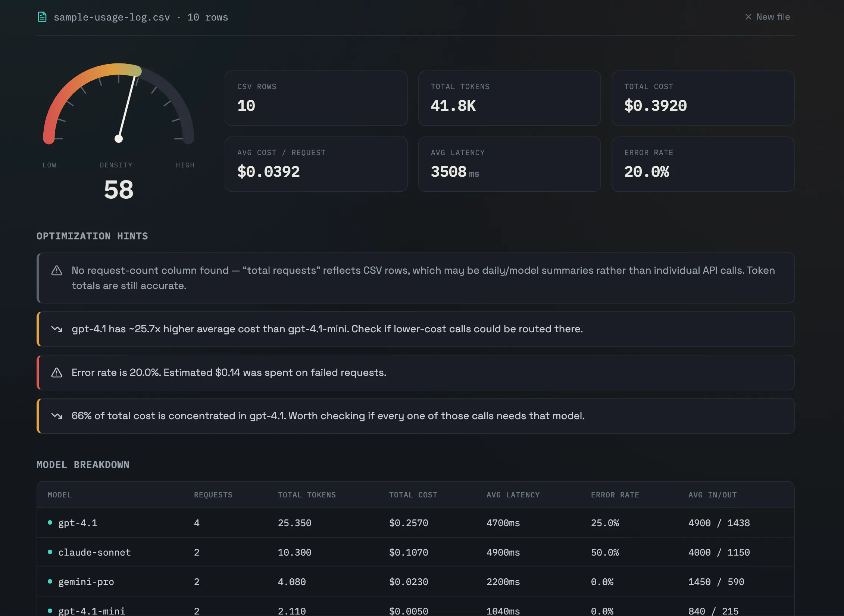
Task: Select the Total Tokens stat card
Action: coord(509,98)
